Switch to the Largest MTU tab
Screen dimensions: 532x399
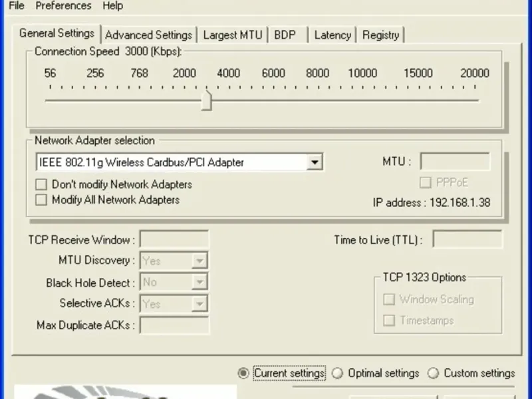click(x=233, y=35)
